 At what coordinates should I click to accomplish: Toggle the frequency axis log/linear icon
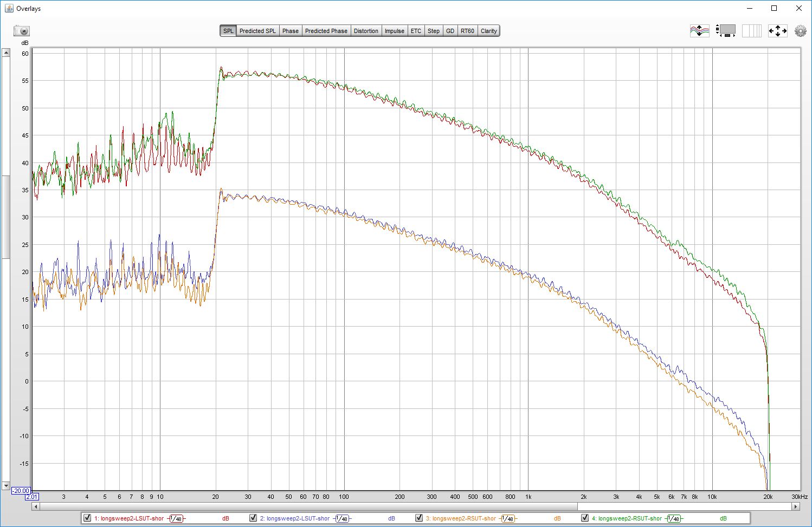click(752, 31)
